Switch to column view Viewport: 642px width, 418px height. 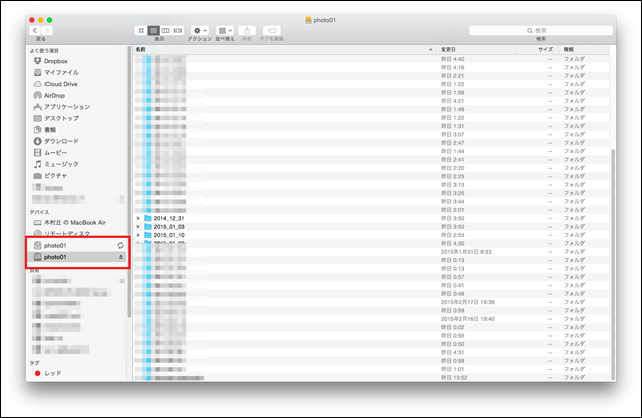(165, 30)
